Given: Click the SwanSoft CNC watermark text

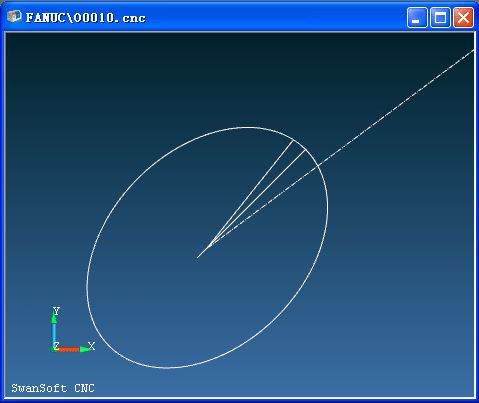Looking at the screenshot, I should [x=53, y=388].
